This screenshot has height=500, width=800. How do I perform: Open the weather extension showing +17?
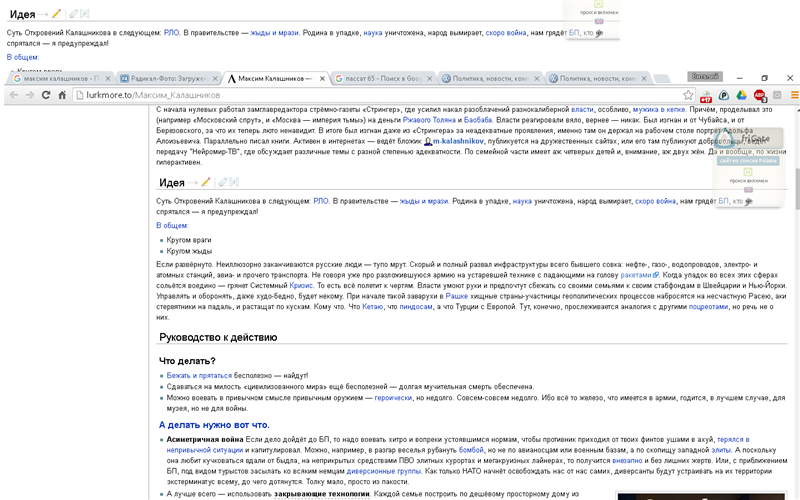[x=706, y=96]
